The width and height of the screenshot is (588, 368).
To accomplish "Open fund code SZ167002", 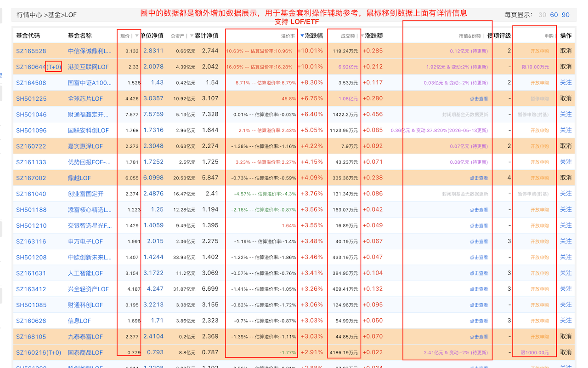I will point(31,178).
